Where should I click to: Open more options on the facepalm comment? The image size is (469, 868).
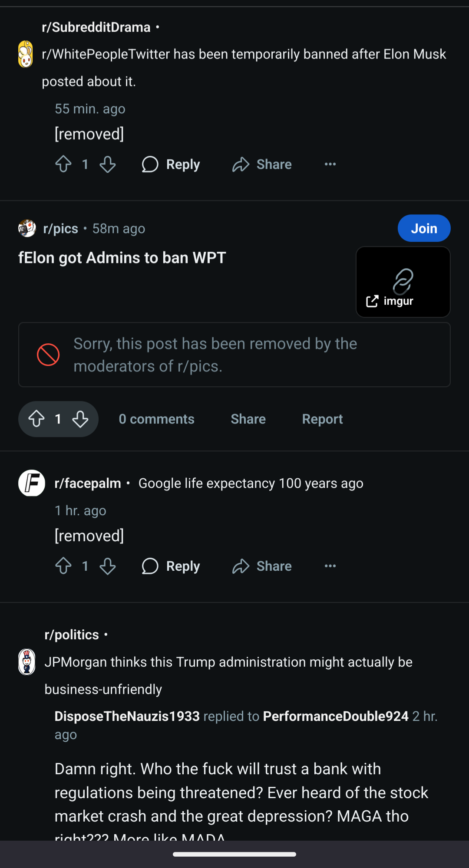tap(330, 566)
